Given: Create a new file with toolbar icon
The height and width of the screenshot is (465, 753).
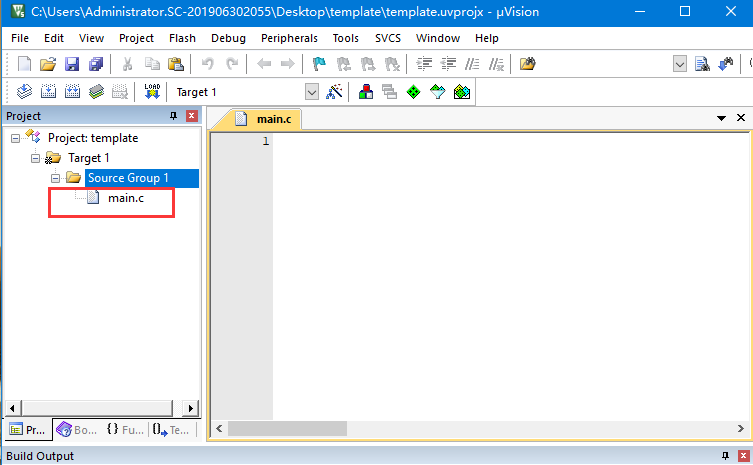Looking at the screenshot, I should coord(24,64).
